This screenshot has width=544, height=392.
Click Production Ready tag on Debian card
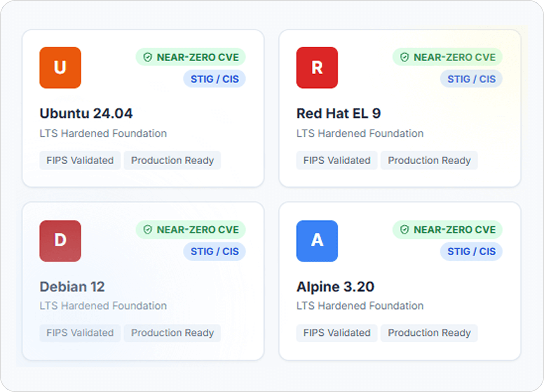click(x=173, y=333)
